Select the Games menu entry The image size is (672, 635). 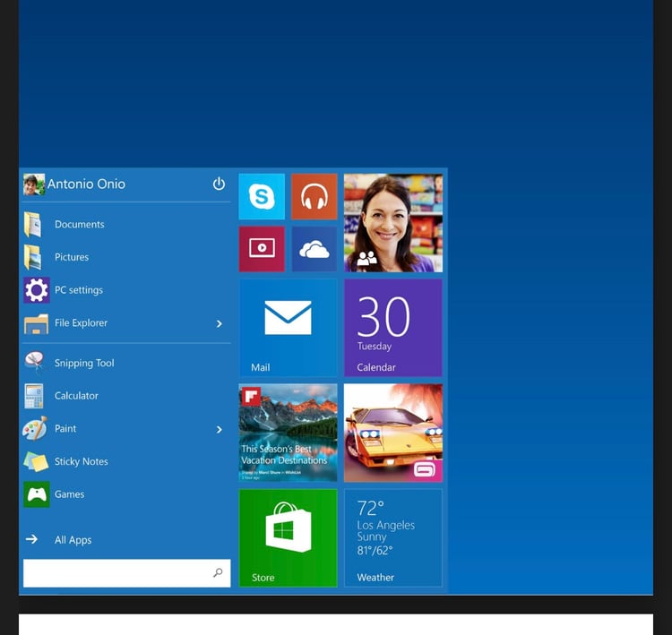click(x=126, y=494)
